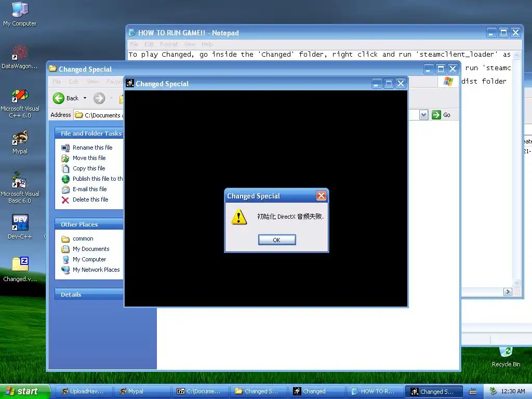This screenshot has width=532, height=399.
Task: Click Copy this file task
Action: (x=89, y=168)
